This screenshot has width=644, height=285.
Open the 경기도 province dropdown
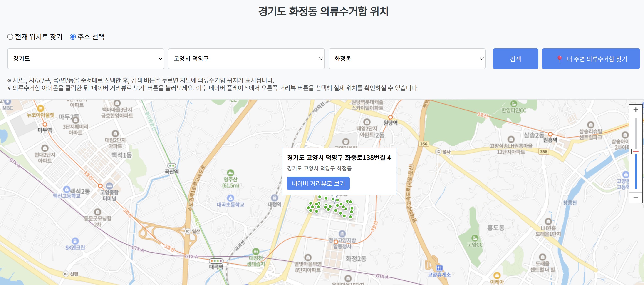(86, 59)
